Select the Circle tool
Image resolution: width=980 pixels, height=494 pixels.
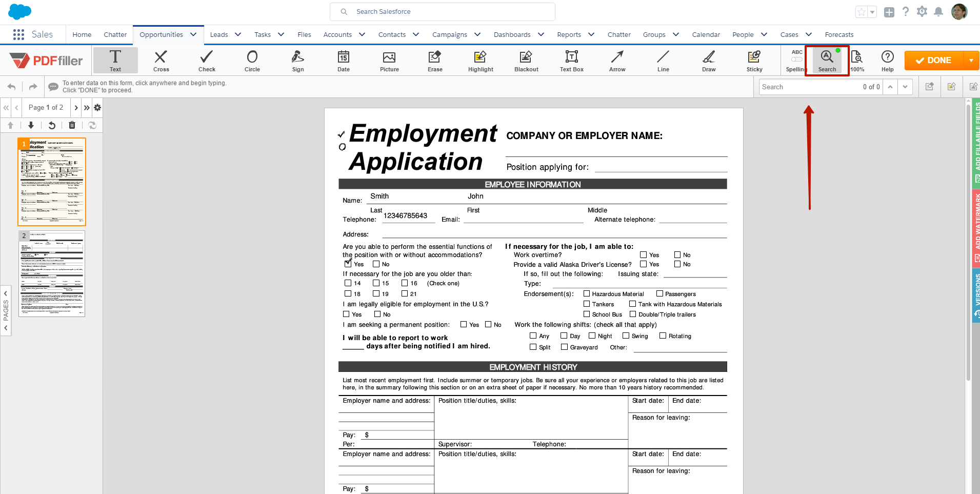pos(252,60)
